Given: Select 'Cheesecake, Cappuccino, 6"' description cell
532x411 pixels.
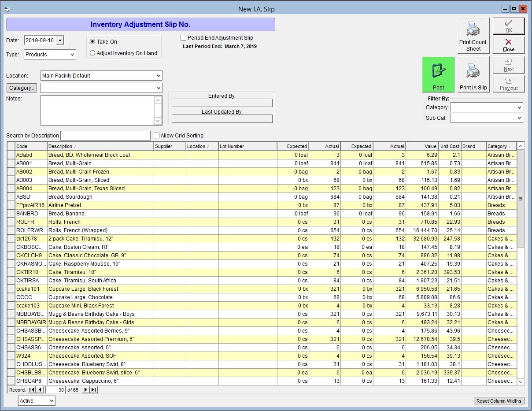Looking at the screenshot, I should point(100,381).
